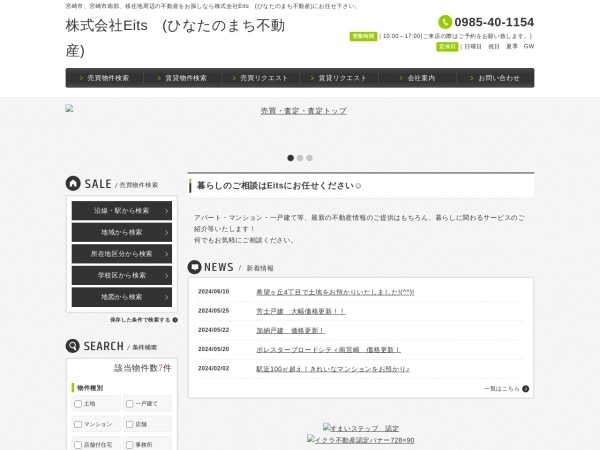Select the third slider dot
The width and height of the screenshot is (600, 450).
(309, 158)
